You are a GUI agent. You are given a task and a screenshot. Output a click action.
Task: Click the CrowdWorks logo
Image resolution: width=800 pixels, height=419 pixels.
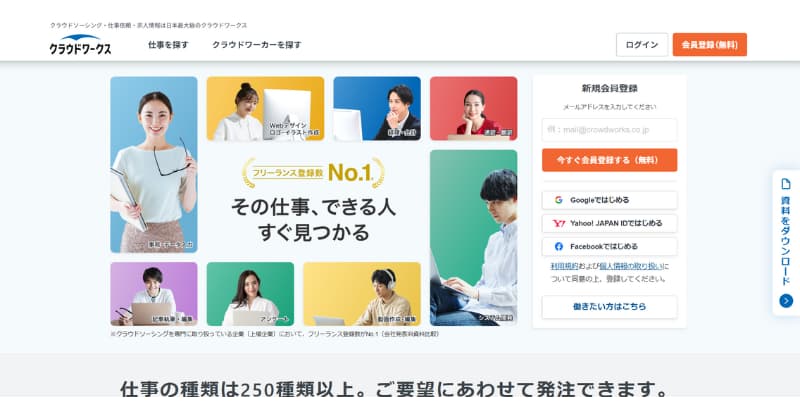click(x=80, y=45)
